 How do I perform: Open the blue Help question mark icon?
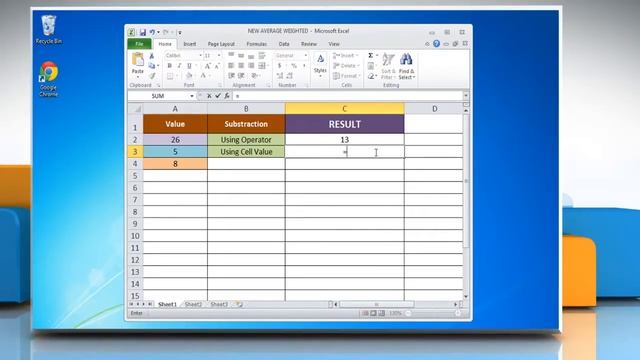coord(436,44)
